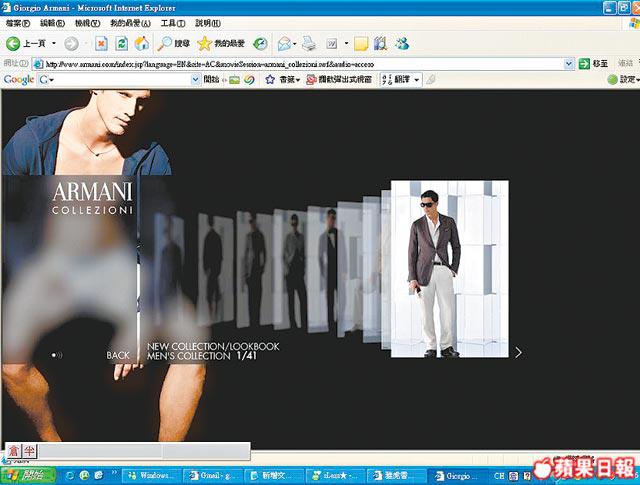Toggle the 半 half-width IME button
The width and height of the screenshot is (640, 485).
[29, 451]
